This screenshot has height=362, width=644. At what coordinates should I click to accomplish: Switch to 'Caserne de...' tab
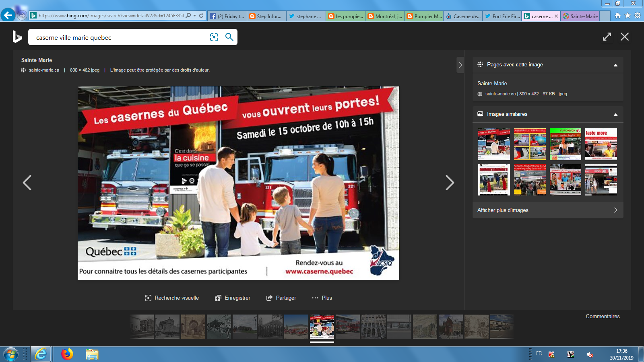[x=463, y=16]
